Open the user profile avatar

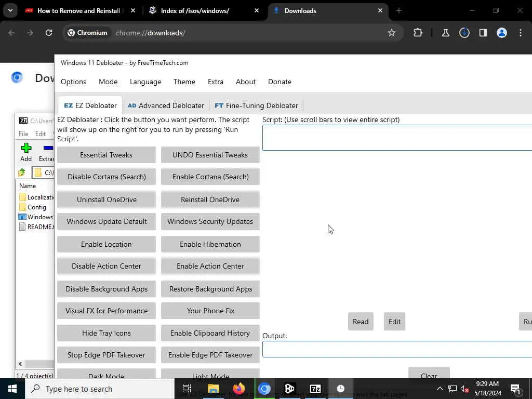point(501,33)
